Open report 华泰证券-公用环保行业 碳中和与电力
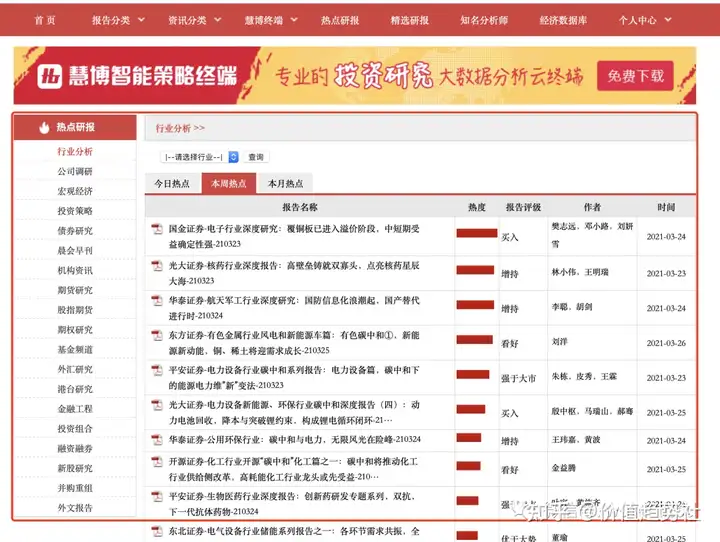The height and width of the screenshot is (542, 720). pyautogui.click(x=294, y=440)
